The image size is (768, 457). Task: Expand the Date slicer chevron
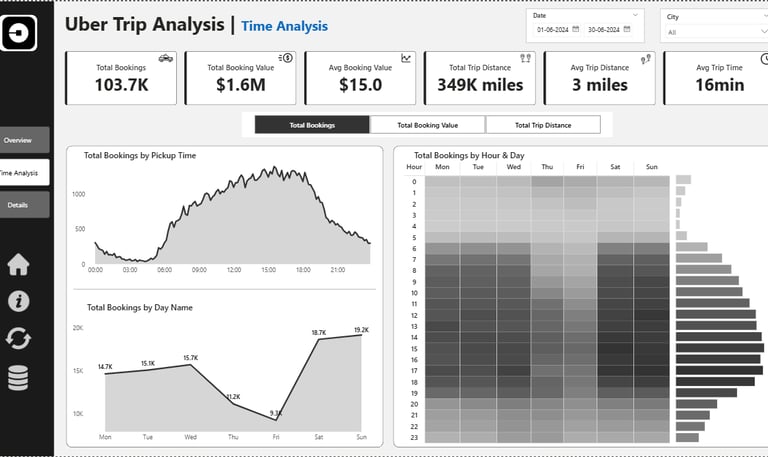pos(635,15)
